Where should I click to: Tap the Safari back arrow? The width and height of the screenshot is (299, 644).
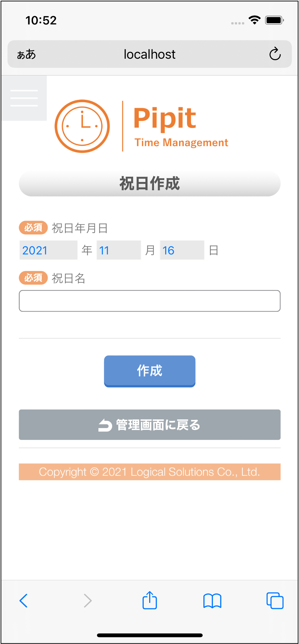tap(24, 601)
